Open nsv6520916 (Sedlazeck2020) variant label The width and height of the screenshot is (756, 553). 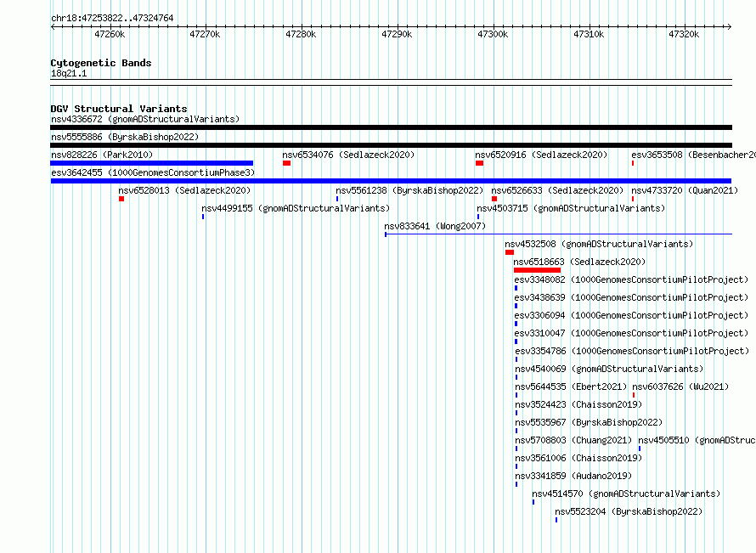(x=541, y=155)
